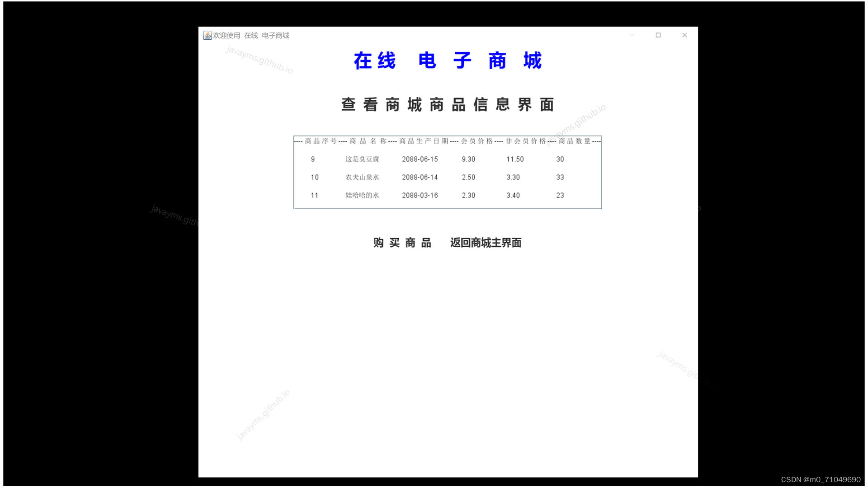Viewport: 868px width, 488px height.
Task: Click the 这是臭豆腐 product name
Action: coord(362,160)
